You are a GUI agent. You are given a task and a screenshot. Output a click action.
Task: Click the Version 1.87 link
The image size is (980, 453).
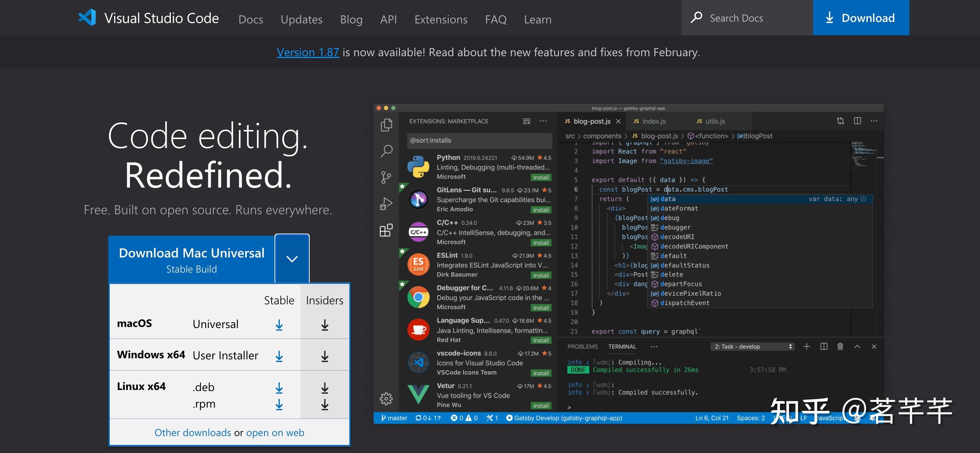(307, 52)
